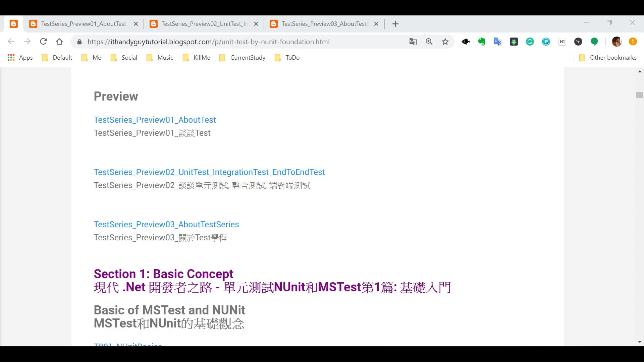Open the Evernote extension icon

tap(482, 42)
